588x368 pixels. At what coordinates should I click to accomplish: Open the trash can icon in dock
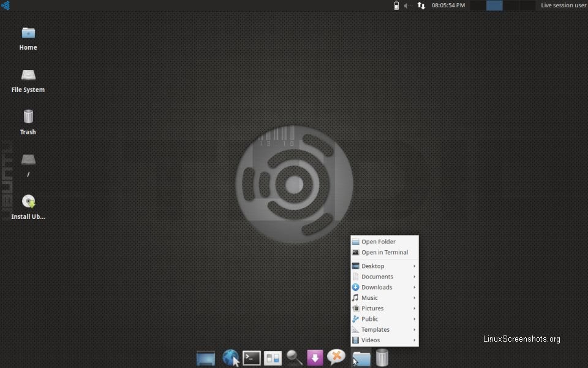coord(382,358)
